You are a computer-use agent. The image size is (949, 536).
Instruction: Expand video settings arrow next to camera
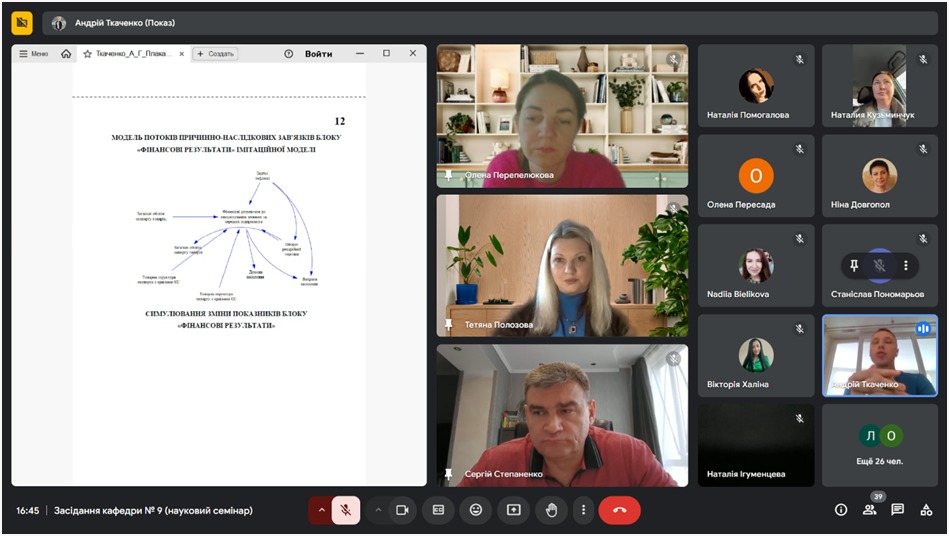point(378,510)
